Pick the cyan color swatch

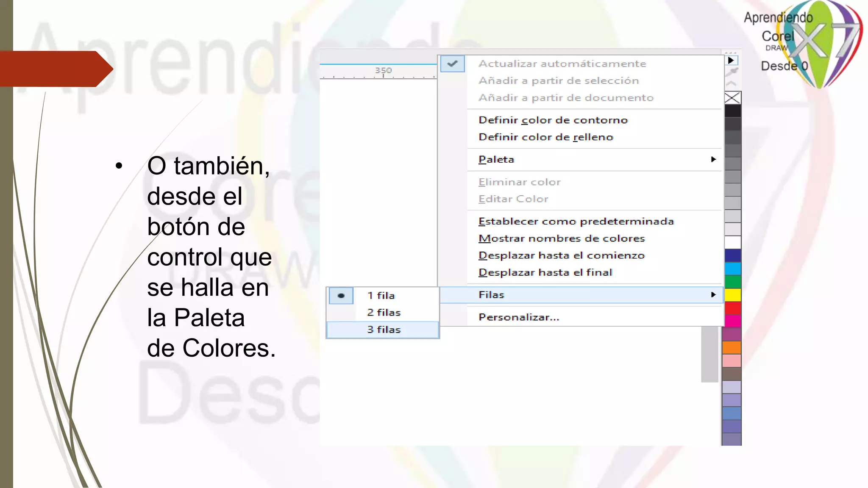coord(733,269)
